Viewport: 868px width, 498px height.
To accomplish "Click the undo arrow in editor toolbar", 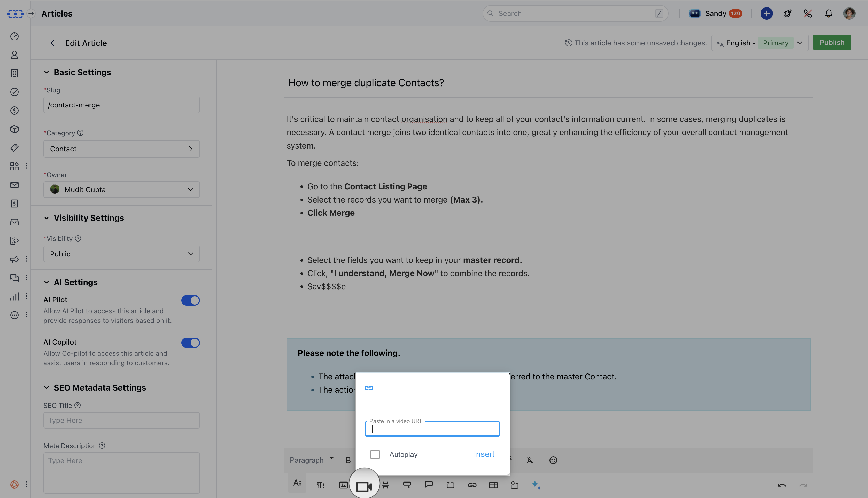I will [782, 485].
